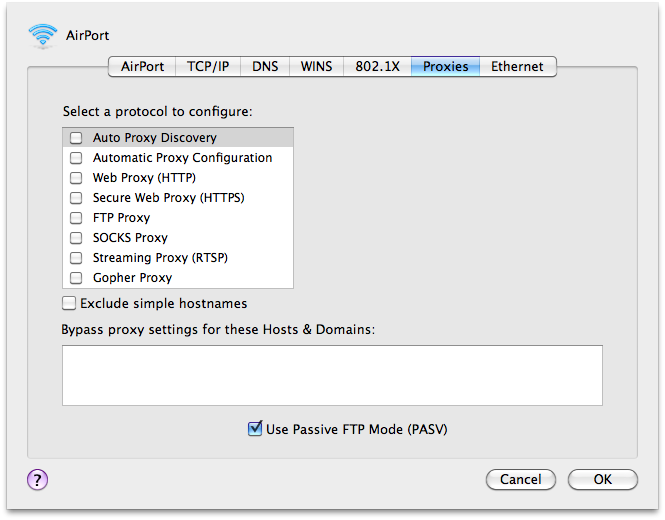Screen dimensions: 665x520
Task: Select the 'Secure Web Proxy (HTTPS)' label
Action: coord(169,198)
